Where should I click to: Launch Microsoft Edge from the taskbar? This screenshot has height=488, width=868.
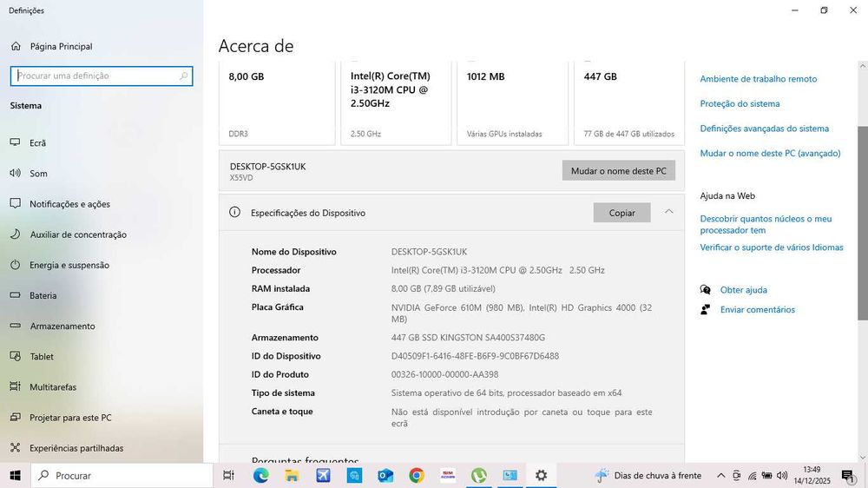point(260,475)
